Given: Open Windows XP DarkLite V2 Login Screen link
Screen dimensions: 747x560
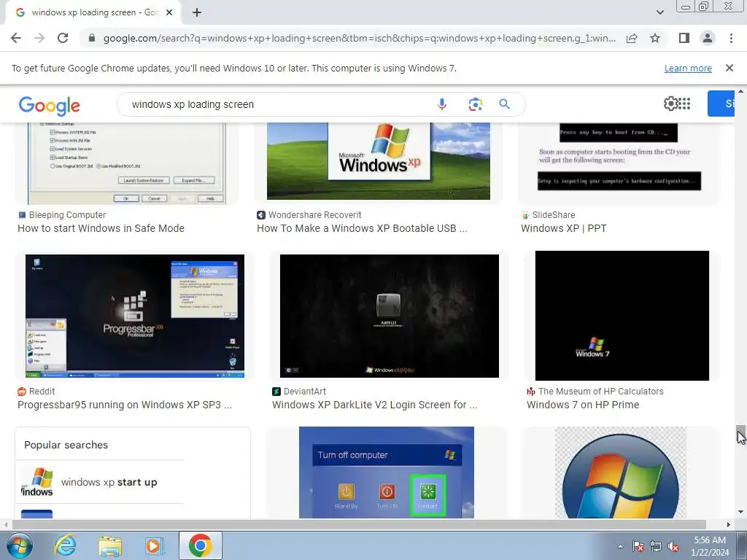Looking at the screenshot, I should (x=374, y=405).
